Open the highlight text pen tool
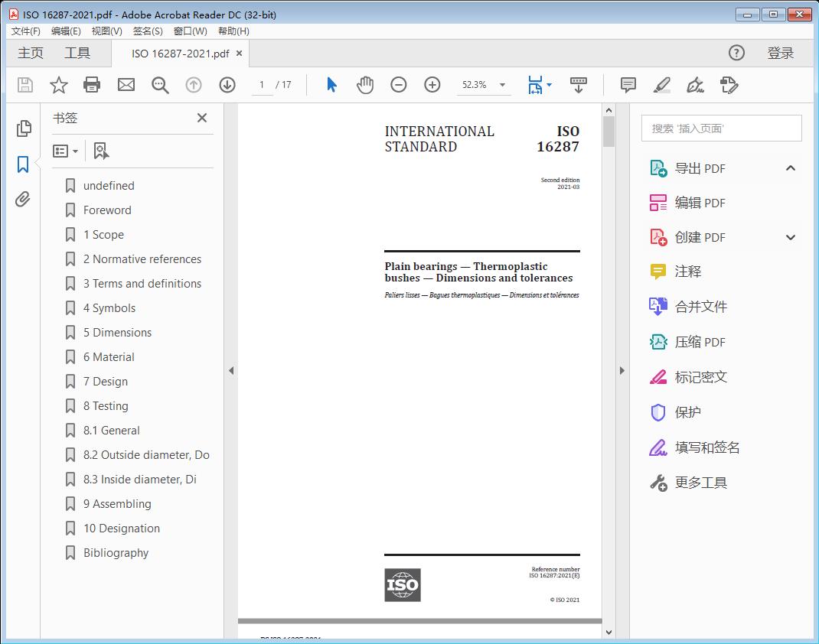Screen dimensions: 819x644 (x=662, y=85)
